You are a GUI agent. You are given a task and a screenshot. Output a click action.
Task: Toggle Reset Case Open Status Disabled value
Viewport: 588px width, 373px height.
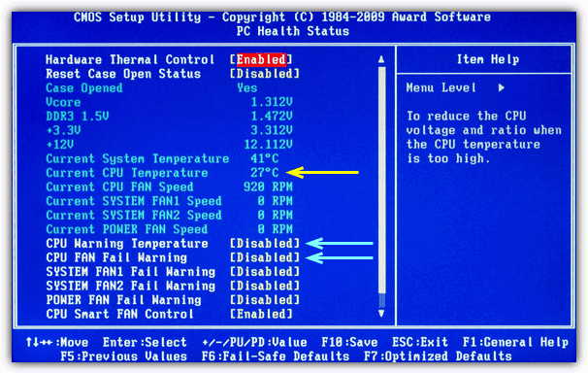click(x=265, y=74)
